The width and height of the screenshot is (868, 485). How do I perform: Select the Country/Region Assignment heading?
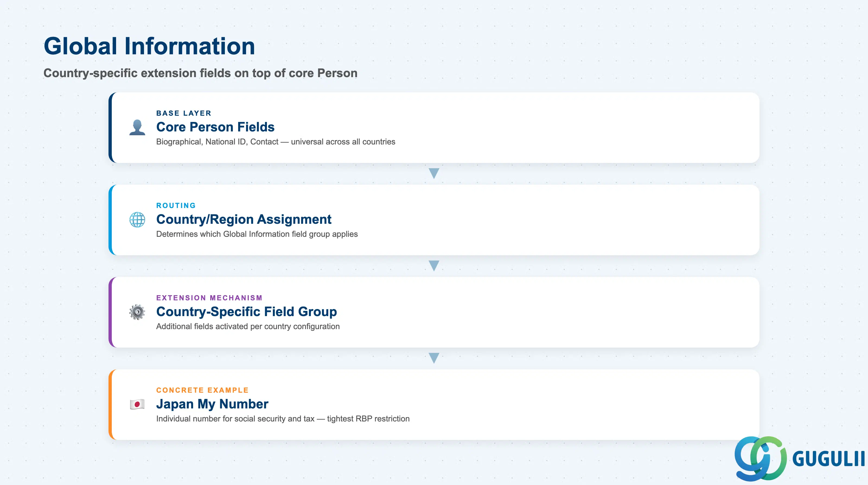[244, 220]
